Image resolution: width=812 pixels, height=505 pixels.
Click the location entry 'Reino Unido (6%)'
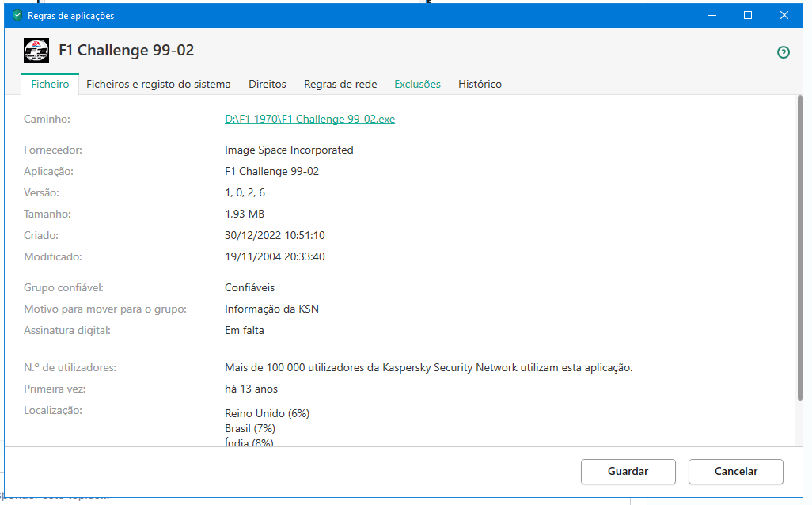[x=267, y=413]
